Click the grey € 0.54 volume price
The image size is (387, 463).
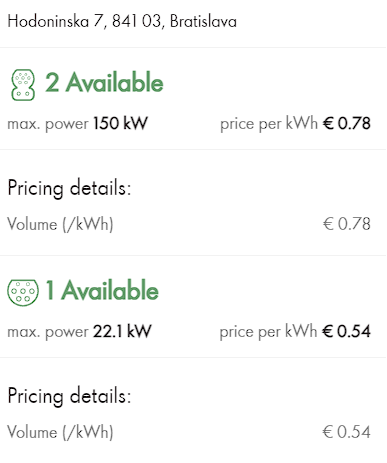347,432
